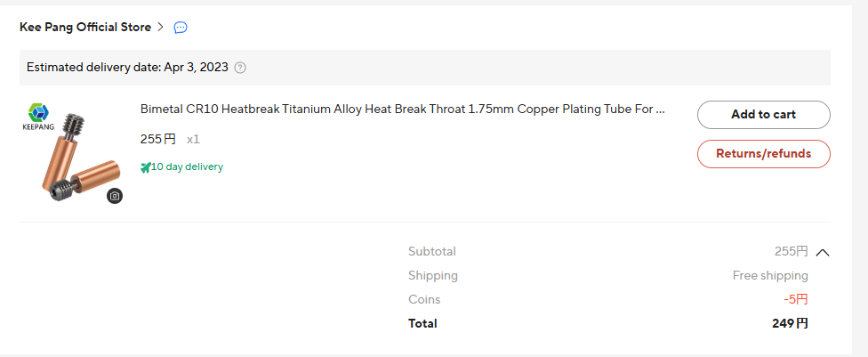Click the Subtotal label
Image resolution: width=868 pixels, height=357 pixels.
click(x=432, y=252)
